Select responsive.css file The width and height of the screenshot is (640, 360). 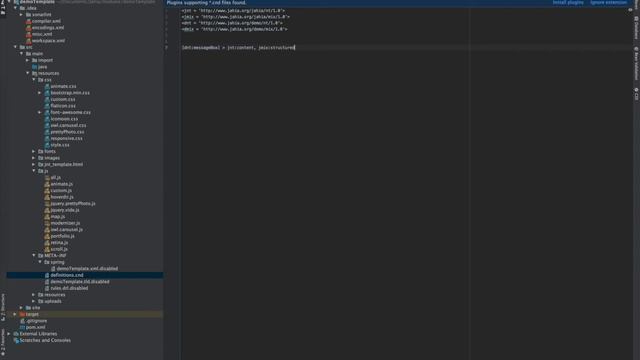click(x=67, y=139)
